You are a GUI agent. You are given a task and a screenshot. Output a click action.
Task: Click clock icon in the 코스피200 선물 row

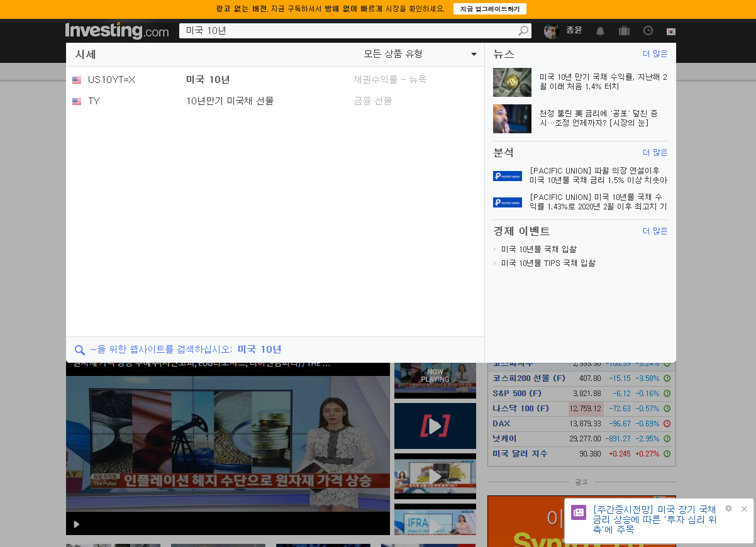tap(667, 378)
